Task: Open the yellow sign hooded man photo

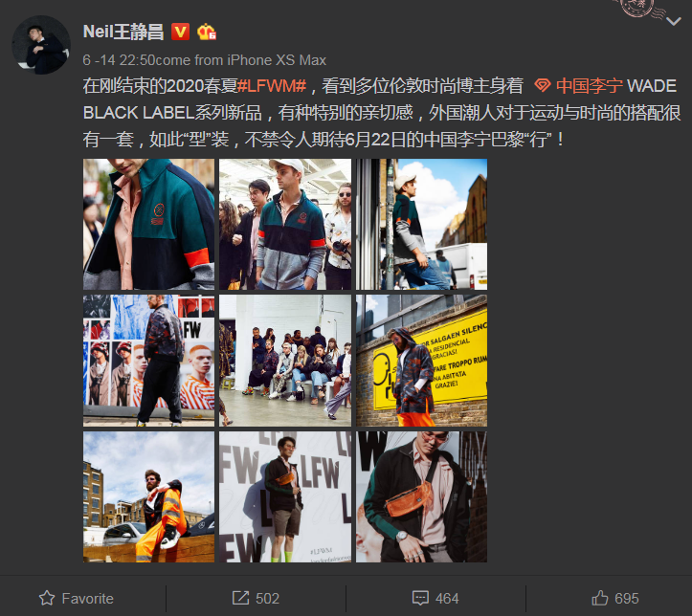Action: point(421,361)
